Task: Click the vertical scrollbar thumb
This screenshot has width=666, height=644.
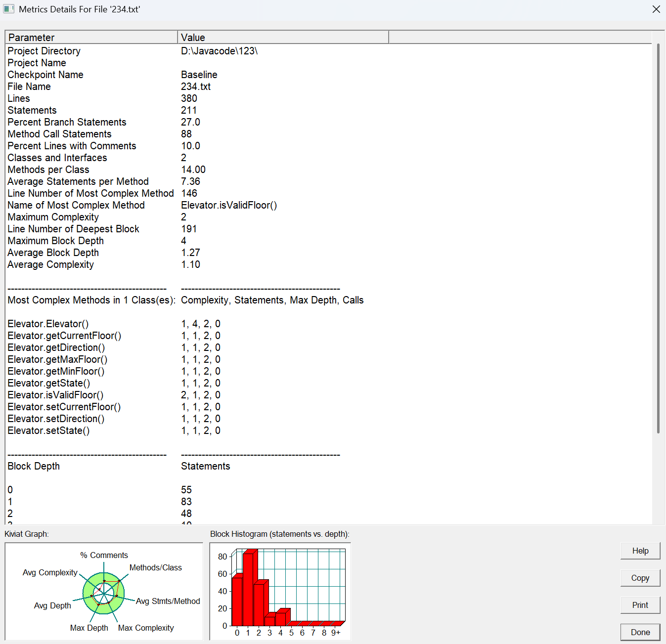Action: click(x=658, y=238)
